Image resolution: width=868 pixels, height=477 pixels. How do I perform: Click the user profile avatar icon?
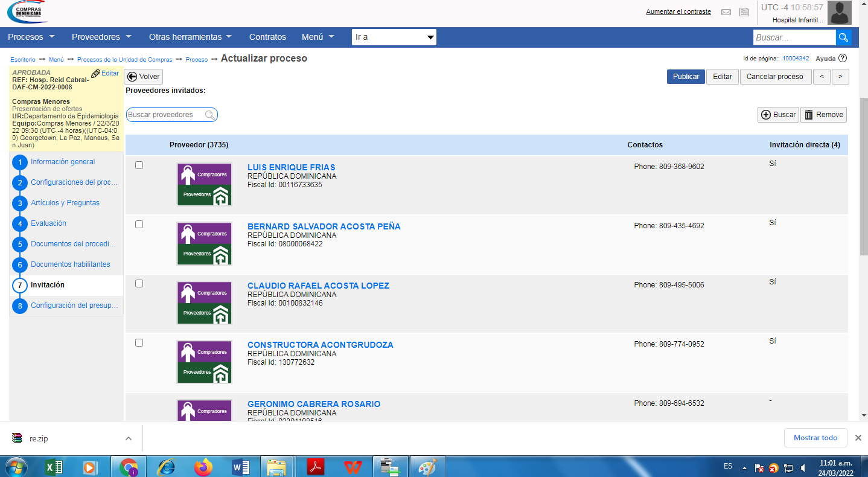(839, 13)
